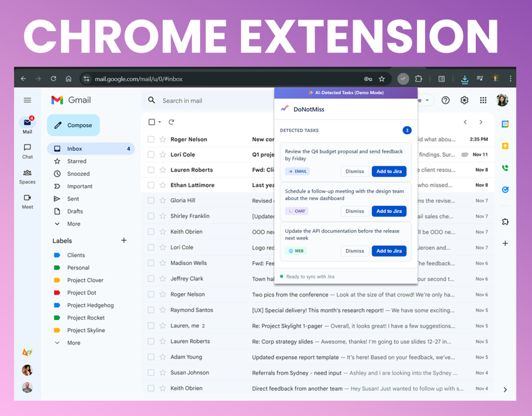Screen dimensions: 532x416
Task: Open the Google apps grid
Action: click(483, 101)
